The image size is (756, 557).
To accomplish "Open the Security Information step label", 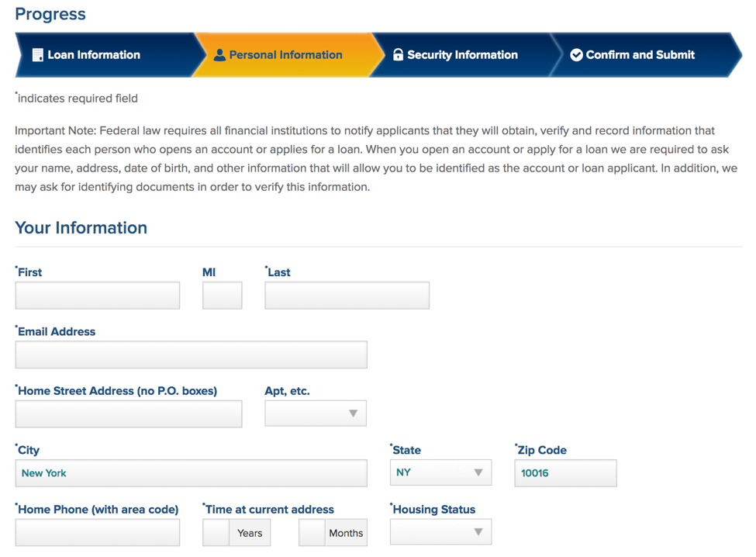I will click(x=462, y=55).
